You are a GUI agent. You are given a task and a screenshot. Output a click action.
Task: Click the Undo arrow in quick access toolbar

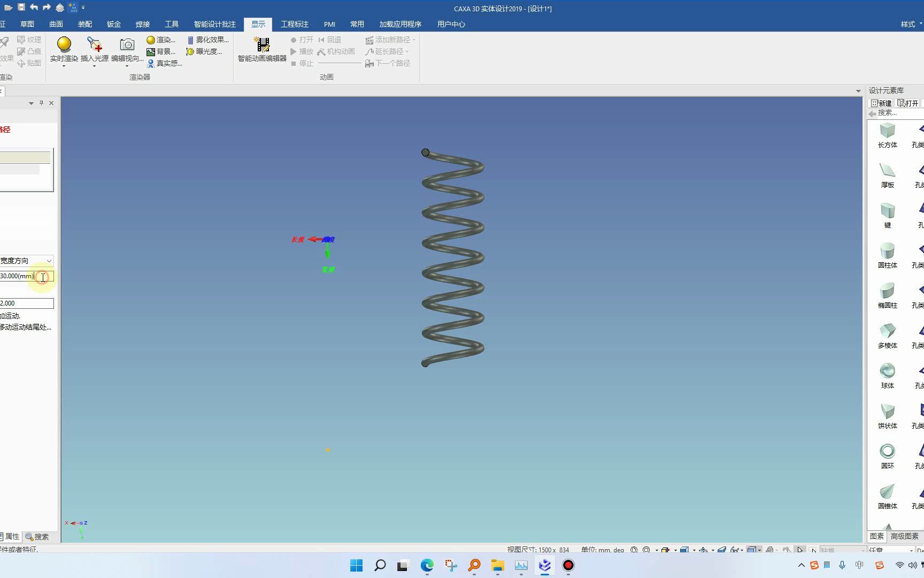34,7
